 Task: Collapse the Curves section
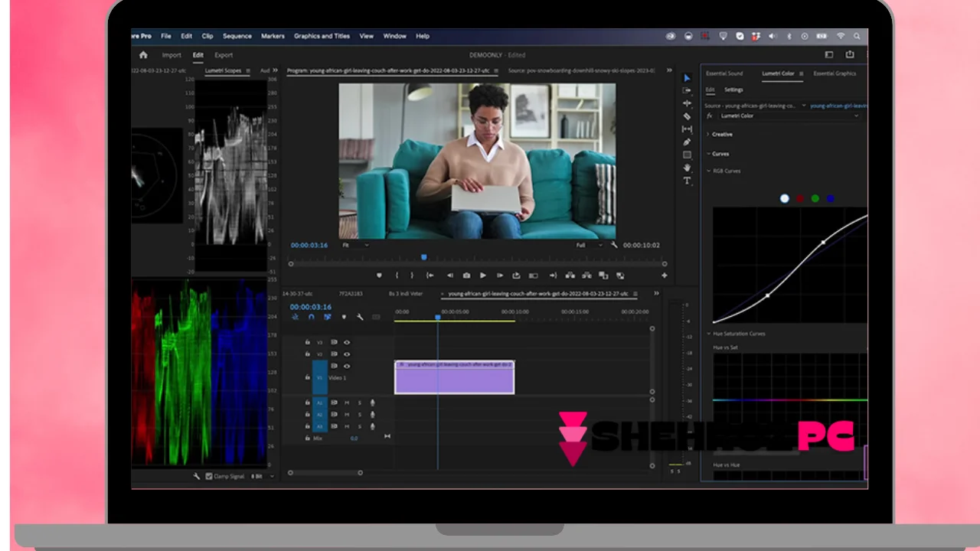(x=708, y=154)
